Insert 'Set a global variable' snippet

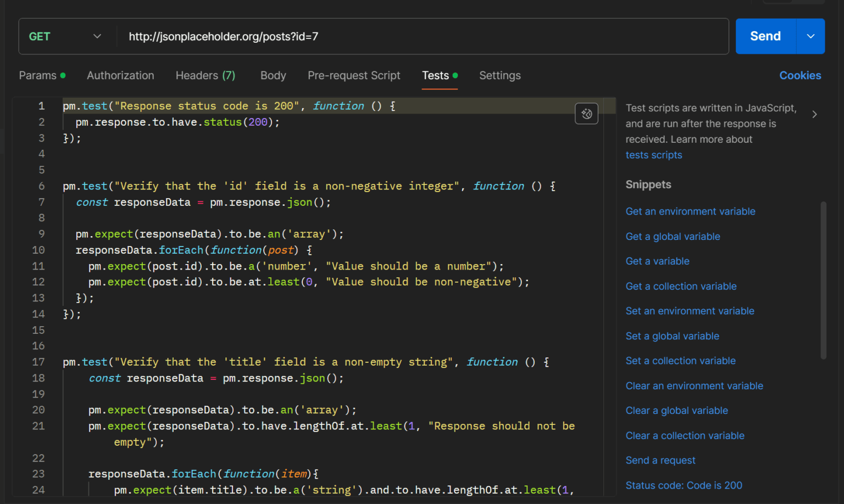[672, 336]
